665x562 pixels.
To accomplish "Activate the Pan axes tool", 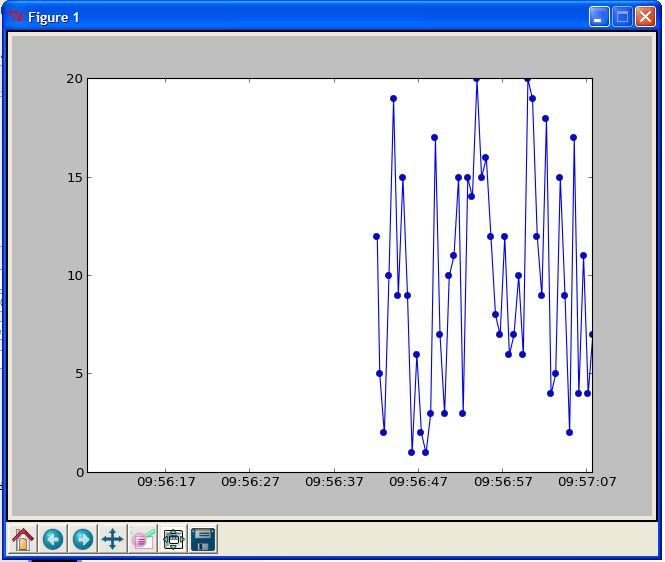I will pos(112,539).
